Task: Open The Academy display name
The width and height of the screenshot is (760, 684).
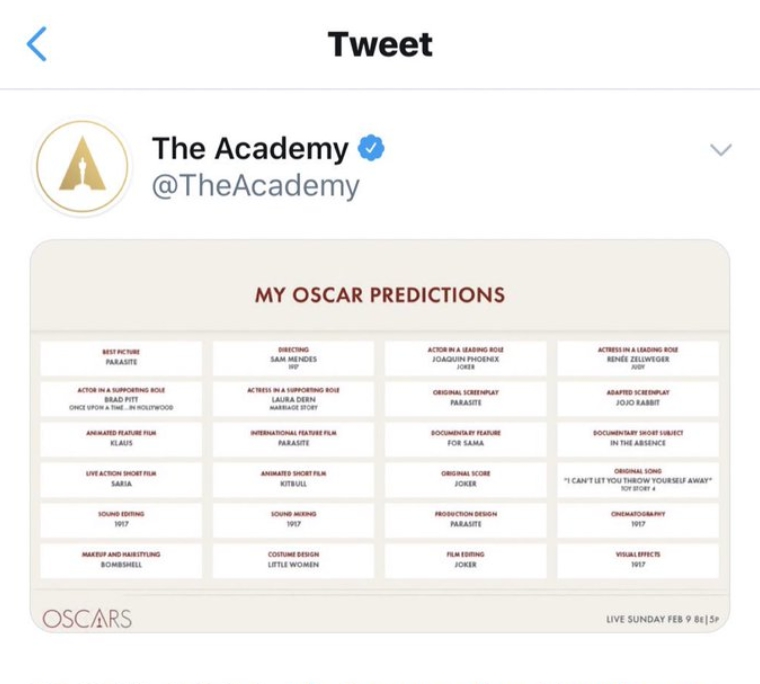Action: (x=250, y=149)
